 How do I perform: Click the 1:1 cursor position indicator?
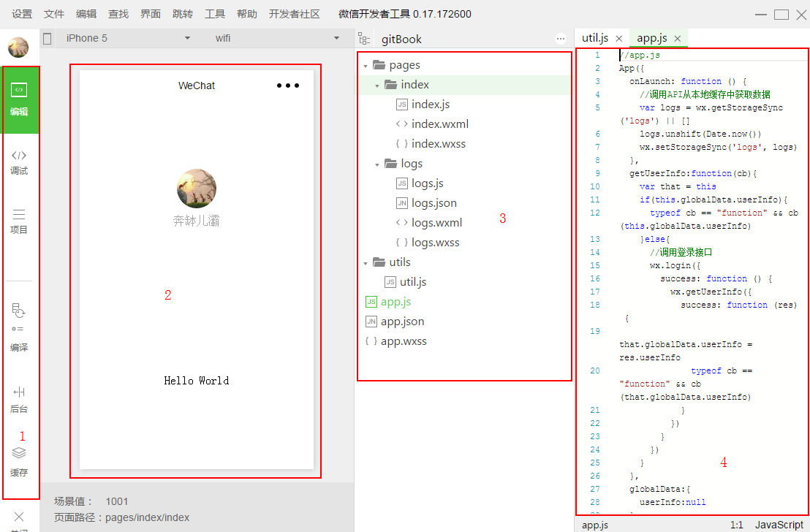[x=737, y=525]
